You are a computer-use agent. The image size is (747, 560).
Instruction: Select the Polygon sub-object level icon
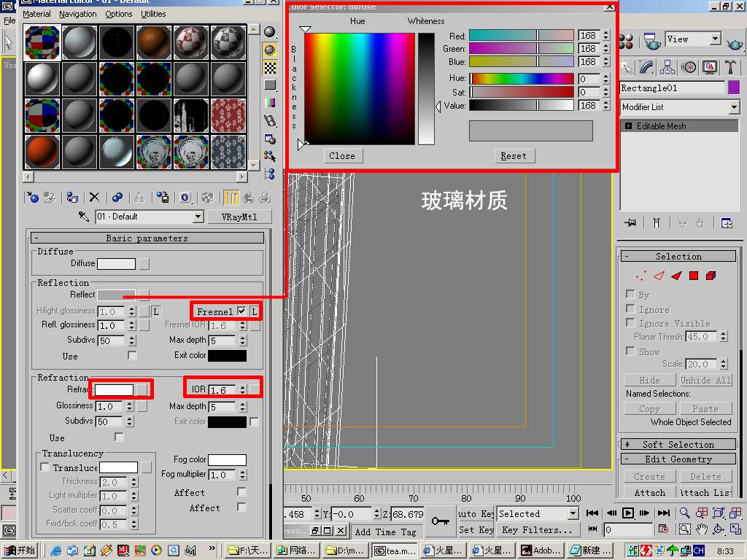point(694,276)
